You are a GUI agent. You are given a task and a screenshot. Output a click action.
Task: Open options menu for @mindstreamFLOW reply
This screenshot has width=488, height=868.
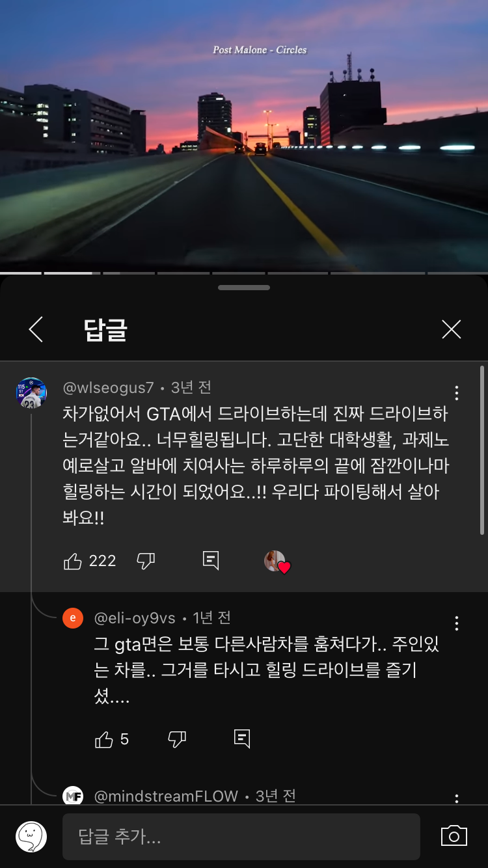(x=457, y=798)
